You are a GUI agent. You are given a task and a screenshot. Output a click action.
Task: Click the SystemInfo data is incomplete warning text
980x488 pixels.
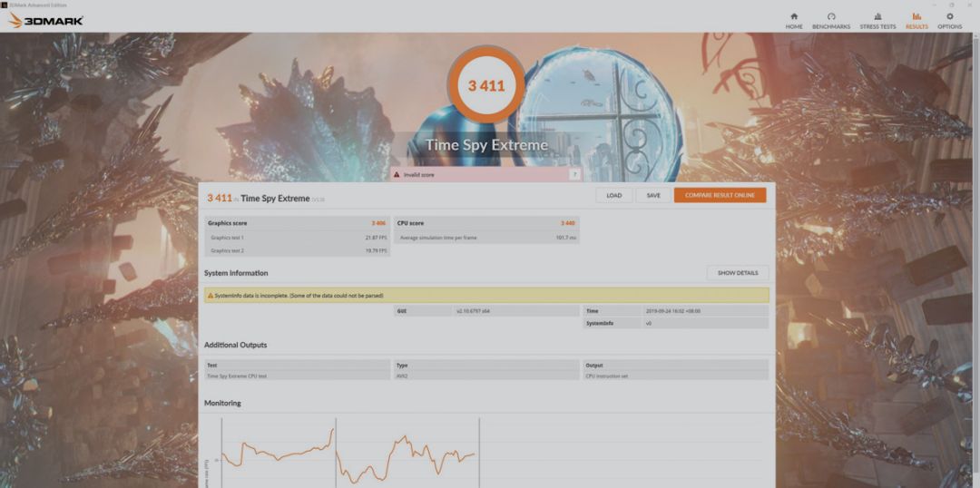(x=299, y=296)
